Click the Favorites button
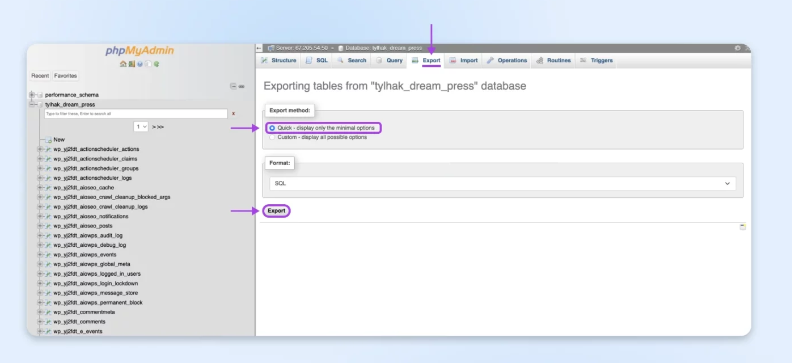 point(66,76)
